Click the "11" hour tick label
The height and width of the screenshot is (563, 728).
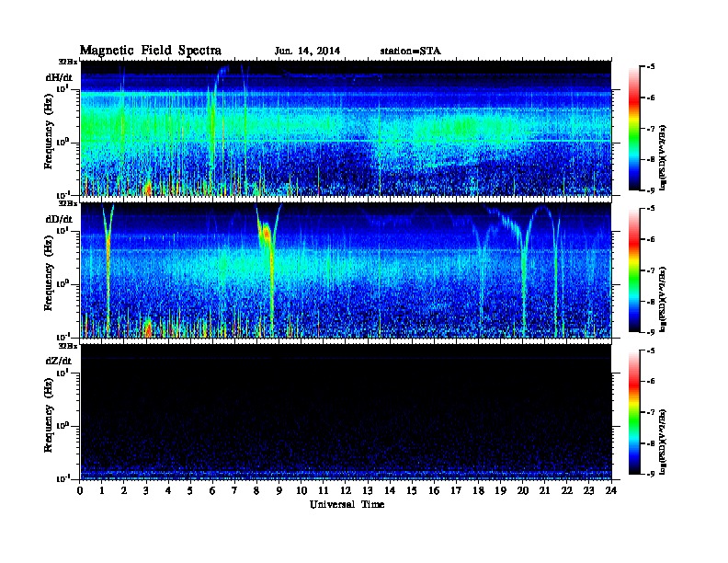pos(324,490)
